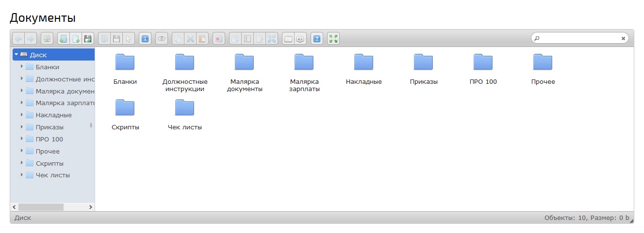Create a new folder via toolbar icon
The height and width of the screenshot is (233, 644).
tap(63, 38)
